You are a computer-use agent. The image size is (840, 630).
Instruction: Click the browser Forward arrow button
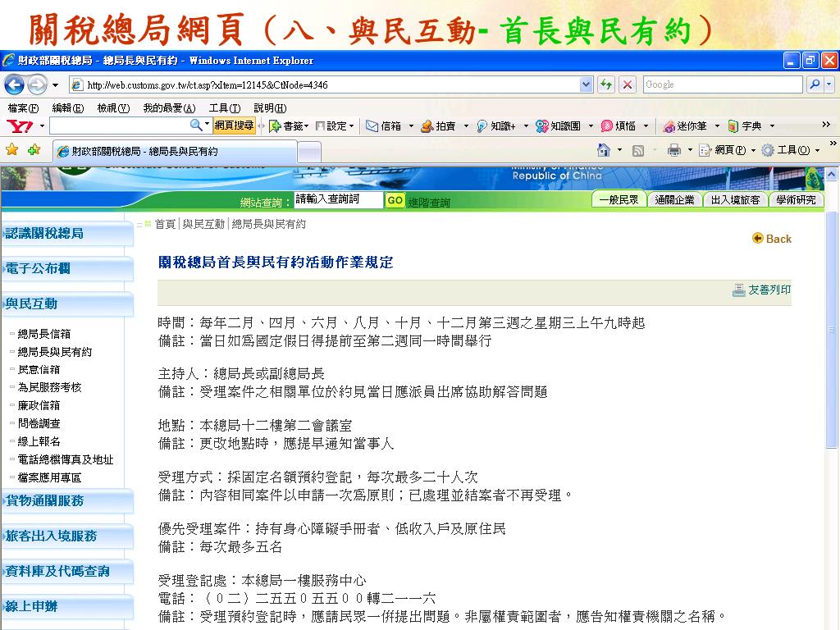coord(37,84)
